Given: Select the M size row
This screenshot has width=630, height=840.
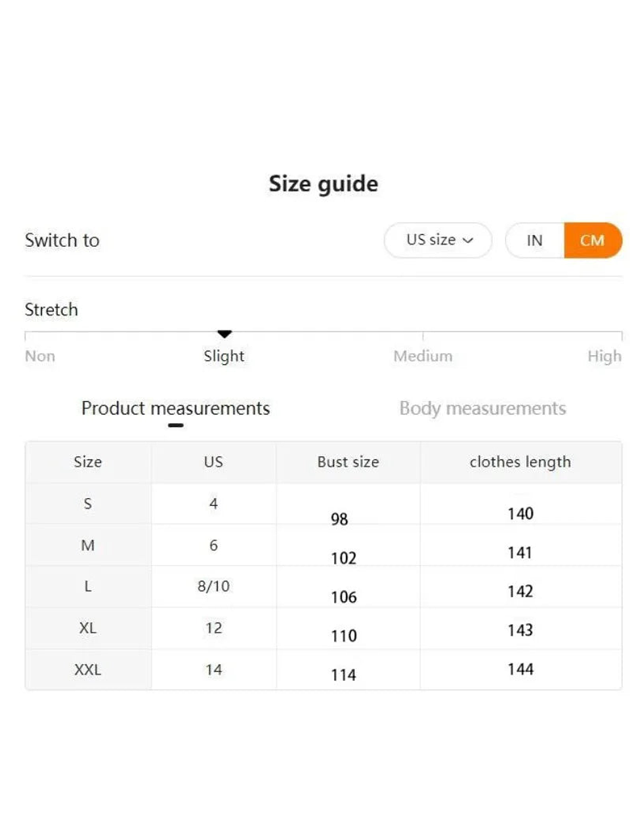Looking at the screenshot, I should click(88, 545).
